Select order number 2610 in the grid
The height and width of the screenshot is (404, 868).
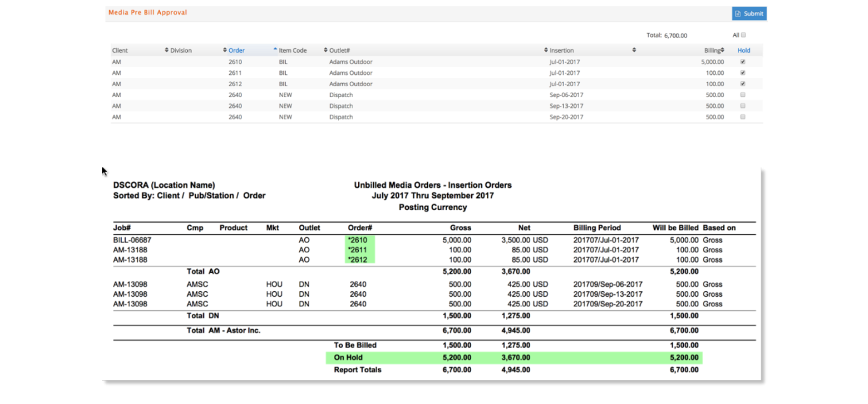(236, 62)
